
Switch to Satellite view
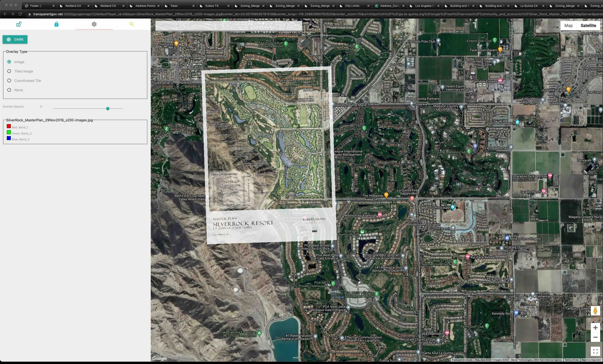point(588,26)
